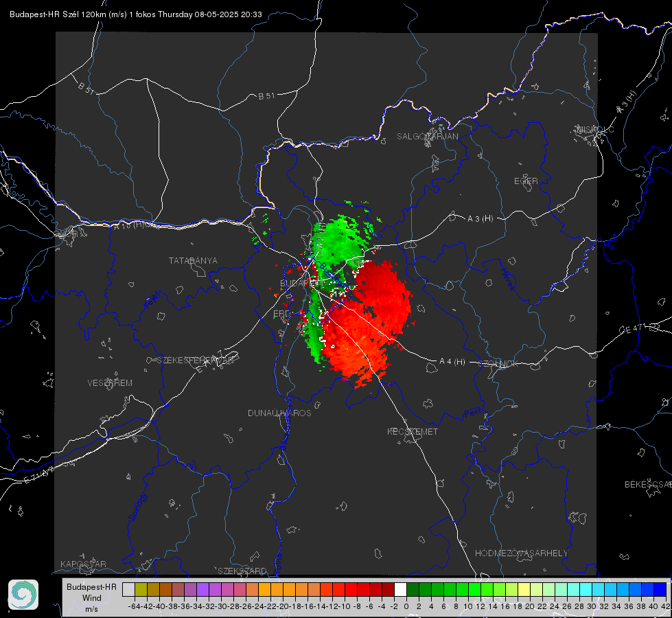672x618 pixels.
Task: Click the TATABÁNYA city label
Action: [193, 261]
